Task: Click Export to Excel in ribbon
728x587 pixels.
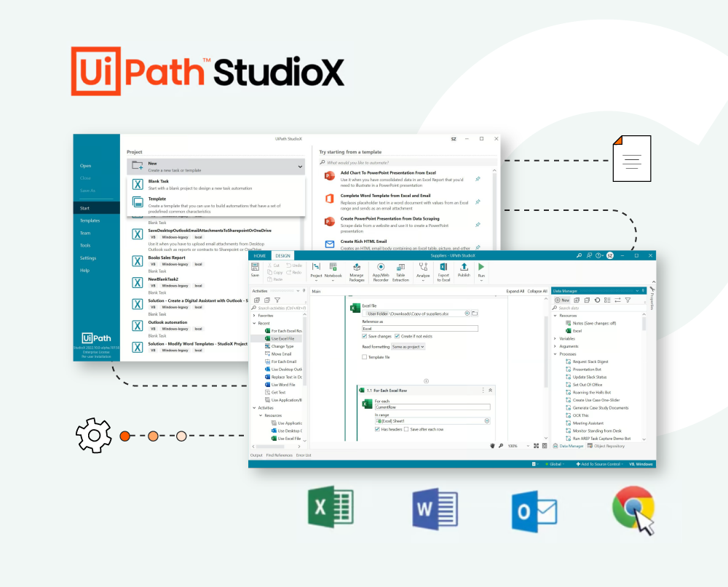Action: coord(443,272)
